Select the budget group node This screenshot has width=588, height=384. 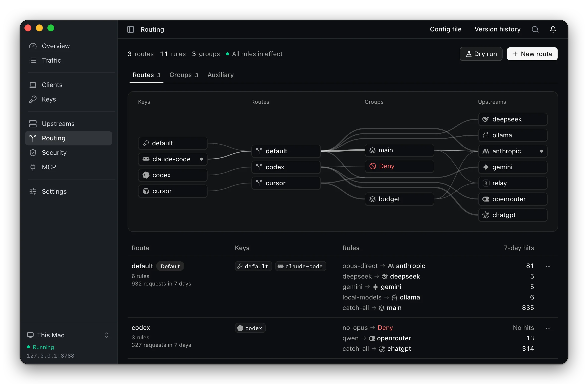pyautogui.click(x=399, y=199)
